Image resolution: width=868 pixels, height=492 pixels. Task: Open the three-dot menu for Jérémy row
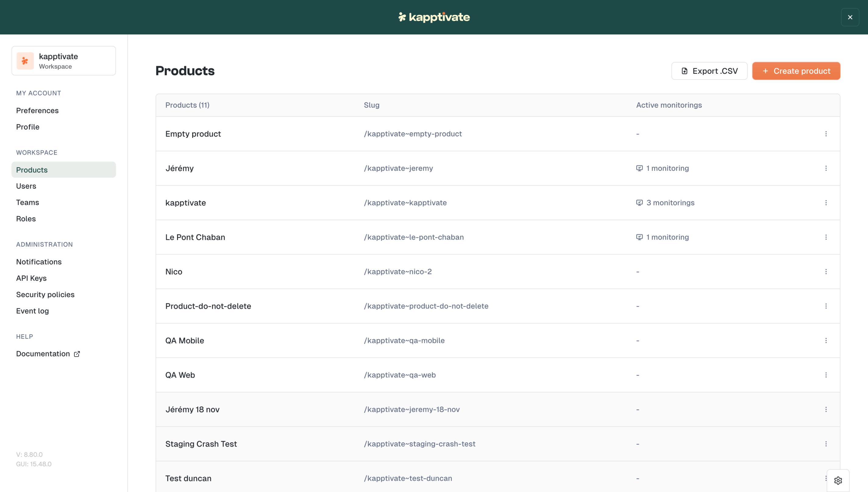826,168
